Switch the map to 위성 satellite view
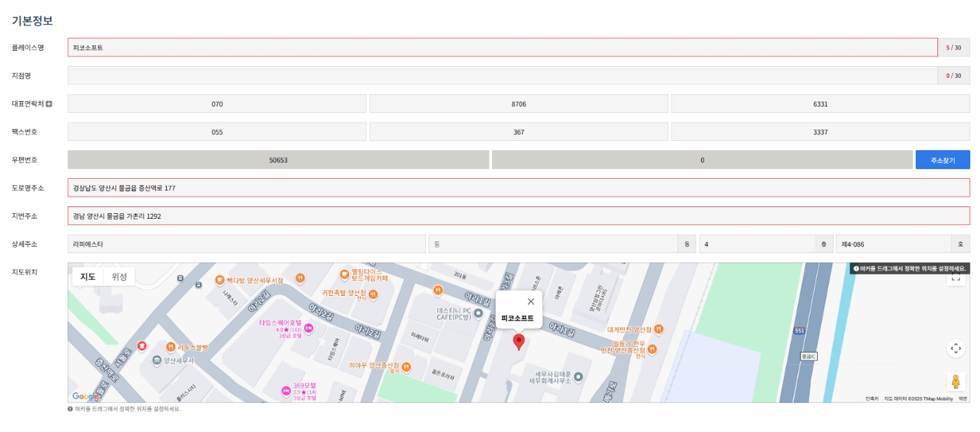Viewport: 980px width, 432px height. coord(119,277)
